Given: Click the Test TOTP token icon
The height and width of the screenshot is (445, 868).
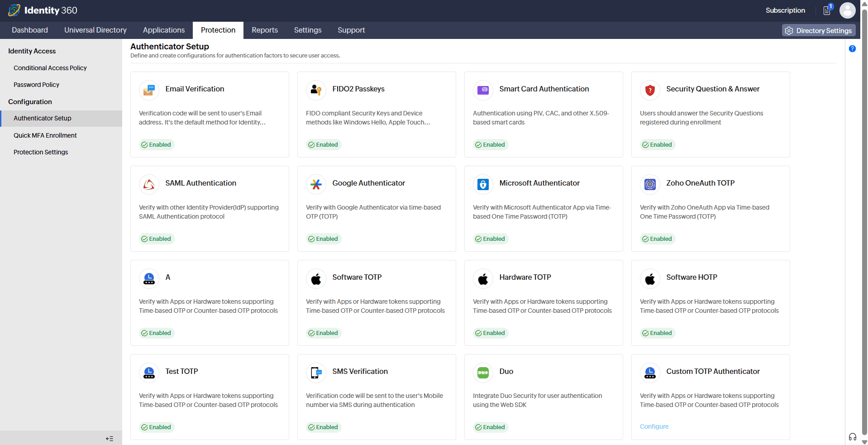Looking at the screenshot, I should coord(149,373).
